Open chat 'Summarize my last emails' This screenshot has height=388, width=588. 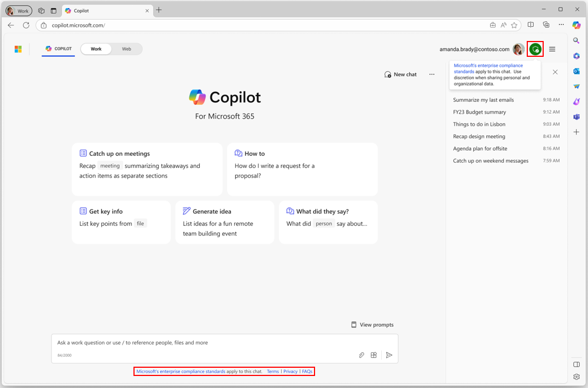[507, 100]
